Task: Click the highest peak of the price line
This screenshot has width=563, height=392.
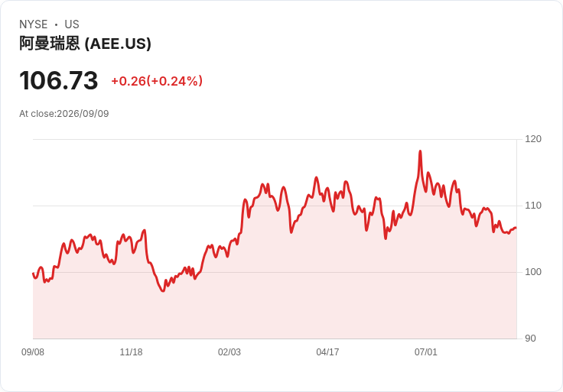Action: [x=420, y=151]
